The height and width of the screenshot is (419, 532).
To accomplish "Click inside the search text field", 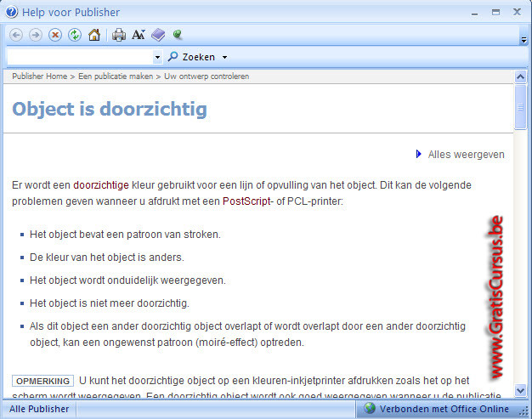I will coord(80,57).
